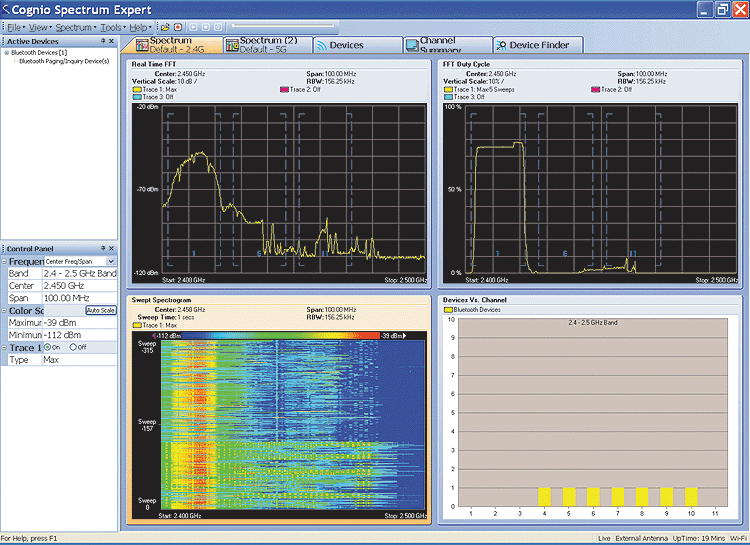The height and width of the screenshot is (545, 750).
Task: Click the disabled stop toolbar icon
Action: 206,27
